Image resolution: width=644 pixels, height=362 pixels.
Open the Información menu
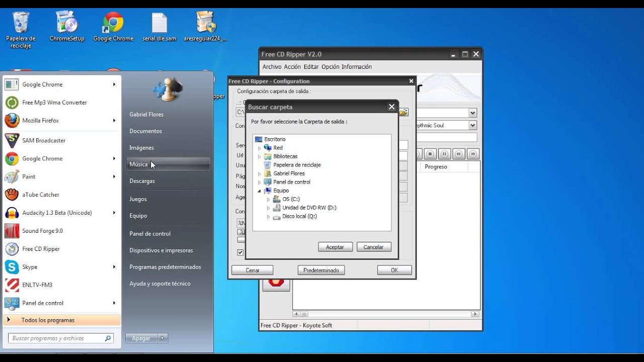click(x=357, y=67)
